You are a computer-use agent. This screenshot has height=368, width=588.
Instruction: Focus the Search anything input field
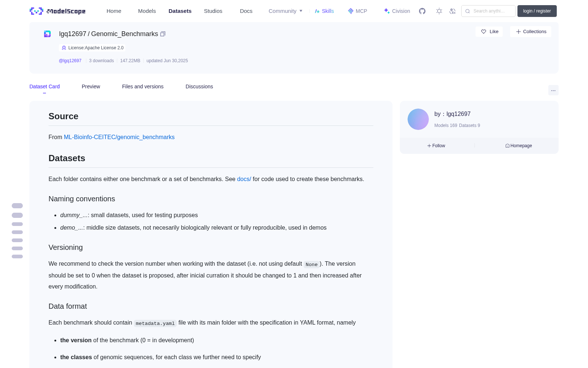pyautogui.click(x=488, y=11)
